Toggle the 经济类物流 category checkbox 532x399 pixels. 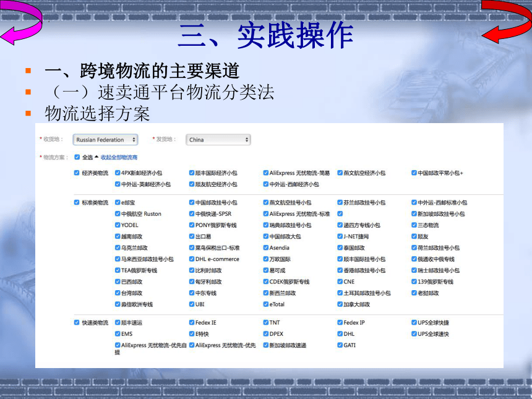(x=77, y=173)
